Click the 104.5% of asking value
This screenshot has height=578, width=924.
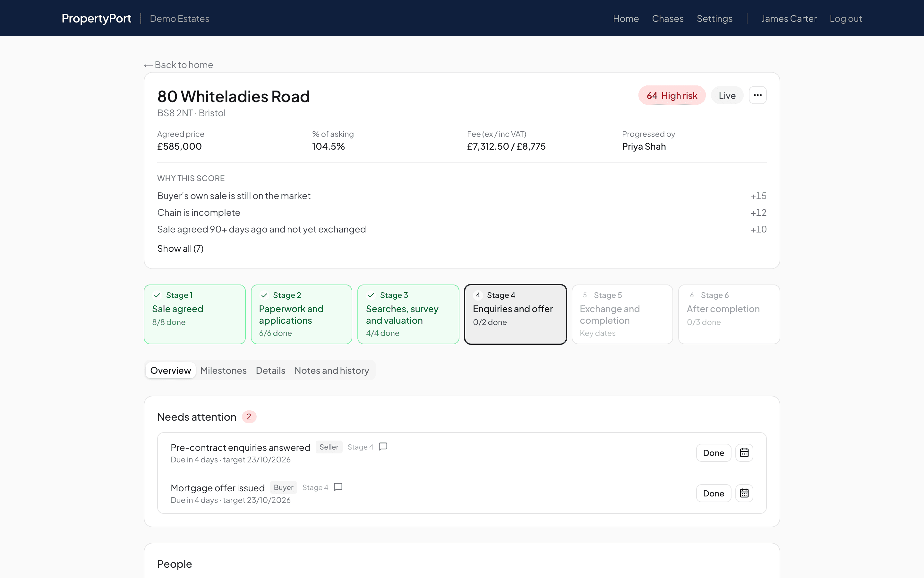[x=328, y=146]
